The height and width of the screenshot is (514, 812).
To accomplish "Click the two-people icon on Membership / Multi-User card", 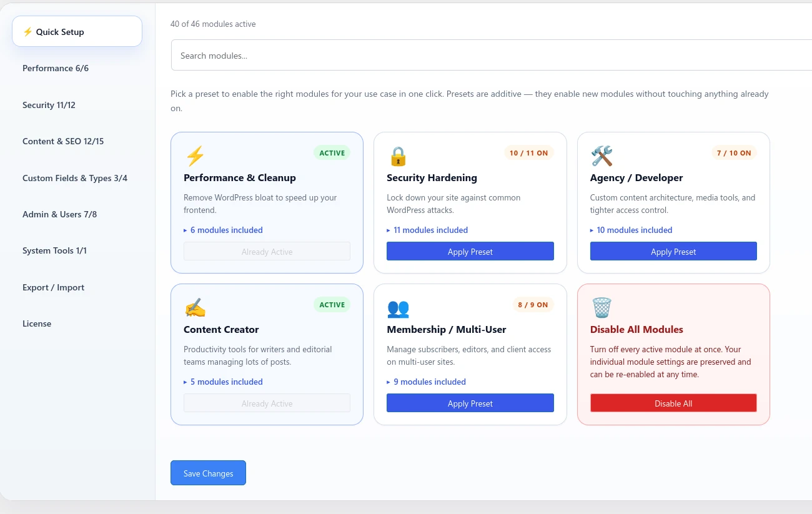I will pyautogui.click(x=398, y=308).
